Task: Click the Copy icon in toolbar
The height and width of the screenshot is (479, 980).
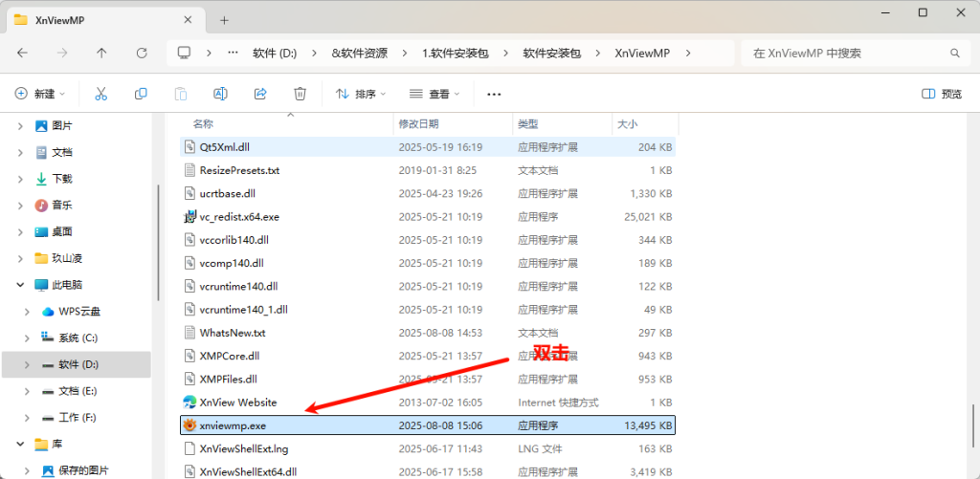Action: click(141, 94)
